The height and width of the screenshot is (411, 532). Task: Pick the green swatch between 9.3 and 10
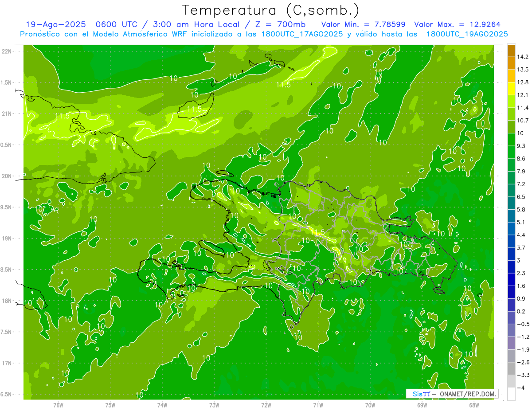(x=511, y=140)
